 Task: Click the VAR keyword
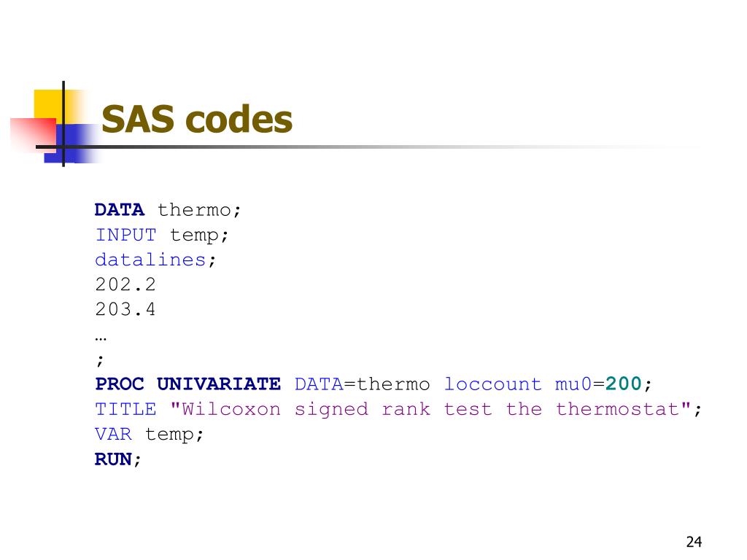point(113,434)
